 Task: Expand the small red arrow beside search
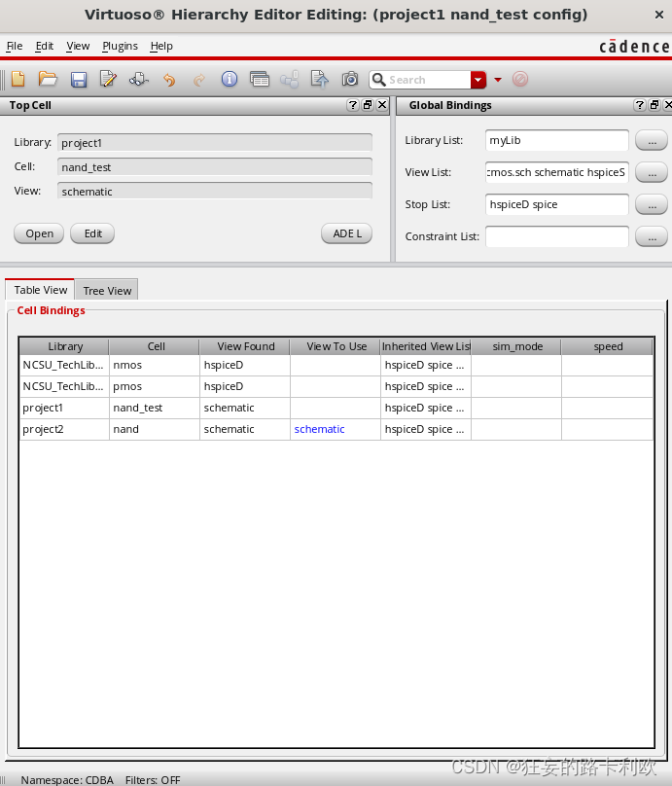pyautogui.click(x=498, y=80)
